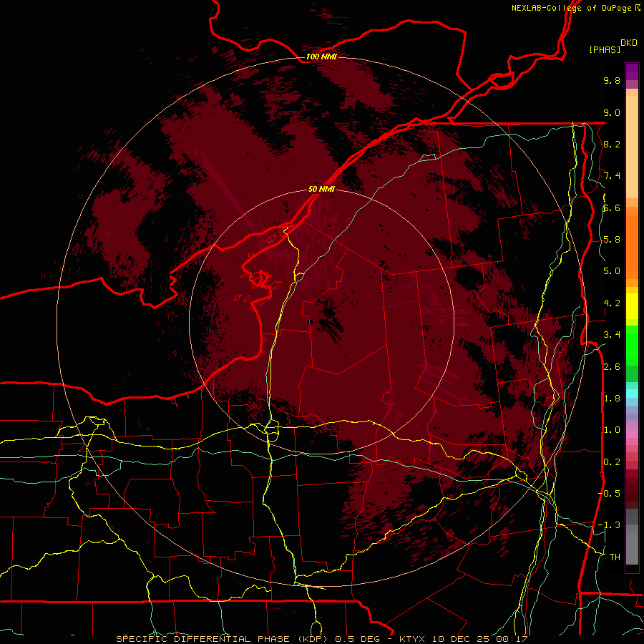The height and width of the screenshot is (644, 644).
Task: Click the 4.2 value on the color scale
Action: tap(612, 303)
